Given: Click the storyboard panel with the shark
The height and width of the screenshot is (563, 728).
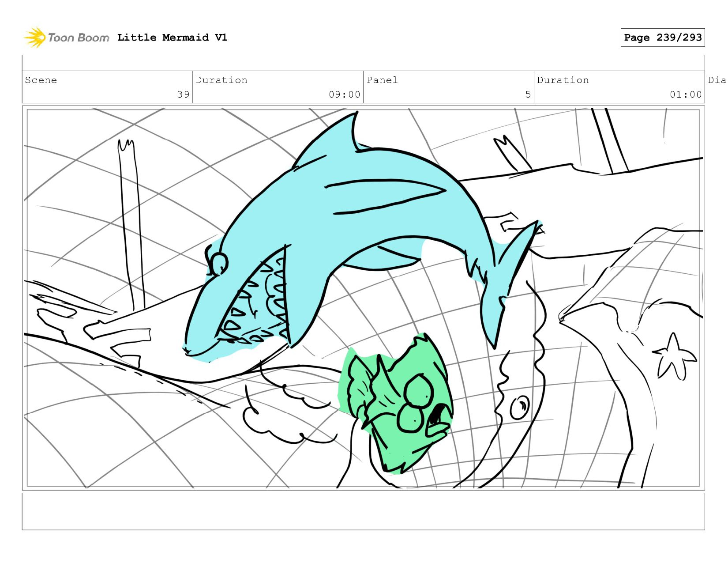Looking at the screenshot, I should (x=364, y=298).
